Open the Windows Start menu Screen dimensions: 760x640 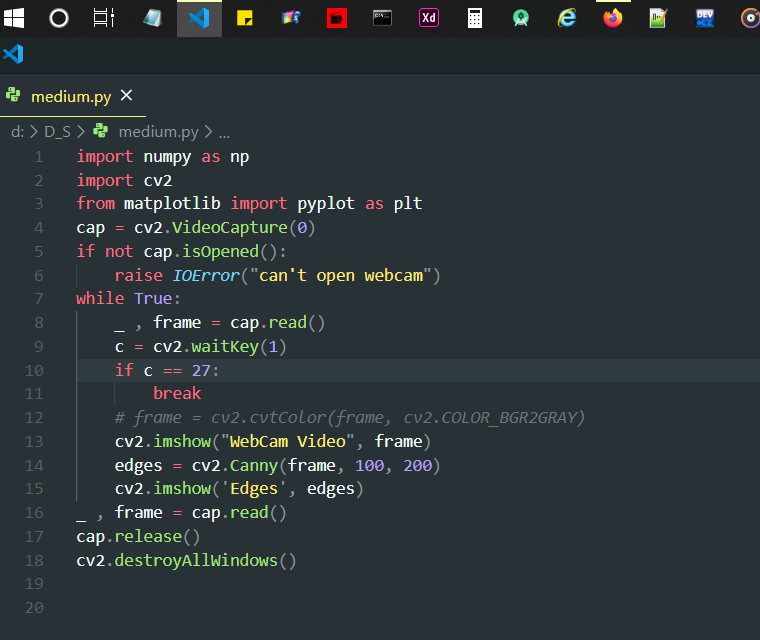click(14, 18)
